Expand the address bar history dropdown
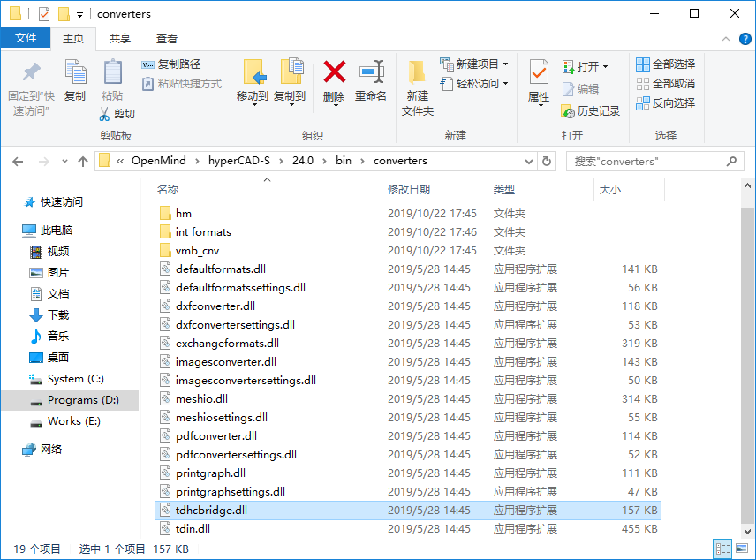The width and height of the screenshot is (756, 560). click(529, 161)
